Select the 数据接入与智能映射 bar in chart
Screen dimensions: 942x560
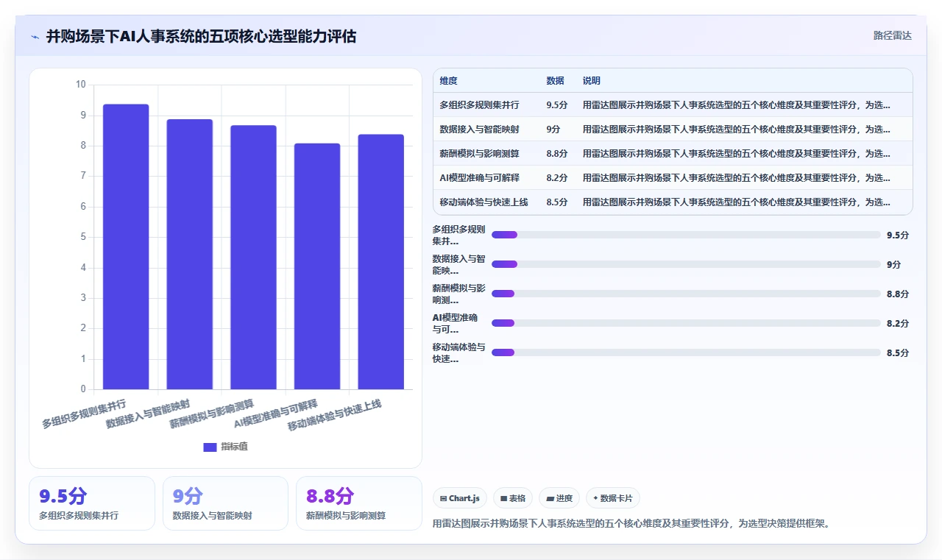pyautogui.click(x=190, y=254)
